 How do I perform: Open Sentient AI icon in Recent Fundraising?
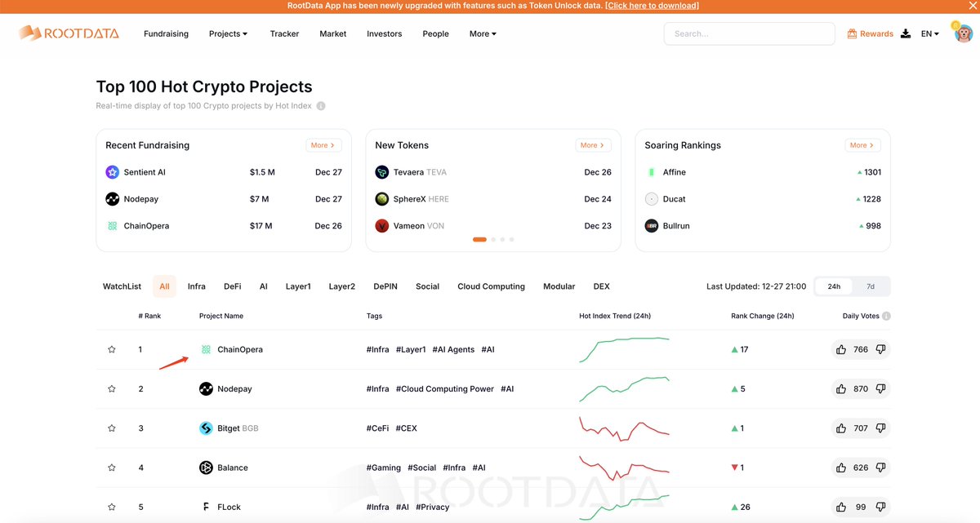tap(112, 172)
